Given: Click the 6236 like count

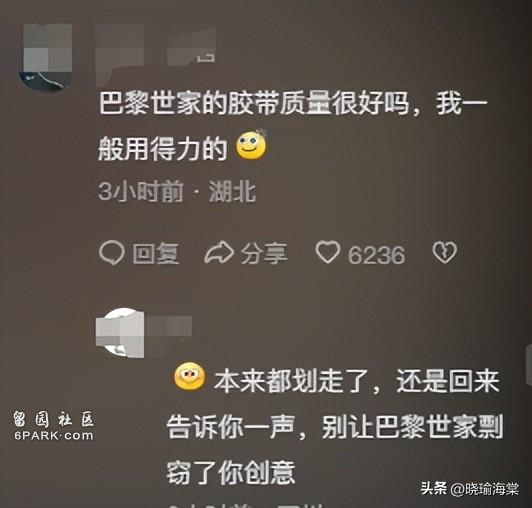Looking at the screenshot, I should click(376, 255).
